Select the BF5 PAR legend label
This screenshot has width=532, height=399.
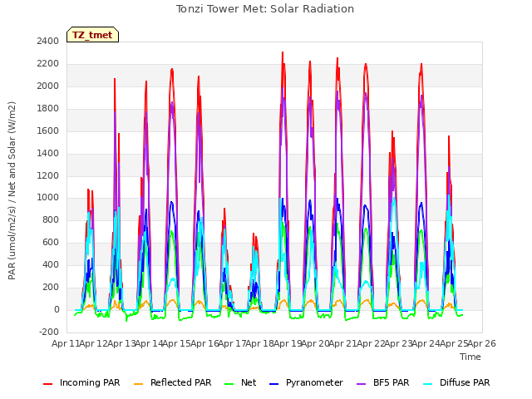point(392,382)
